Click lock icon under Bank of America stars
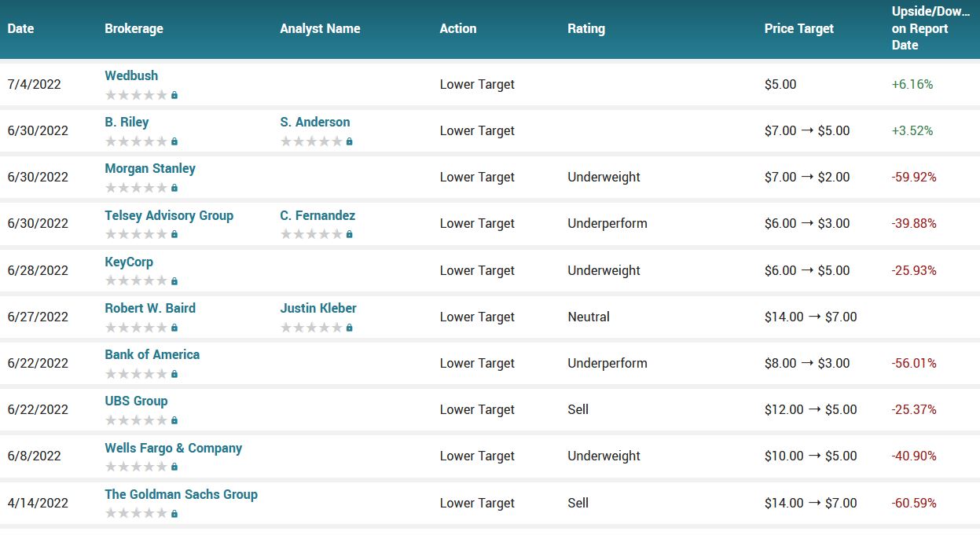The image size is (980, 535). tap(174, 374)
